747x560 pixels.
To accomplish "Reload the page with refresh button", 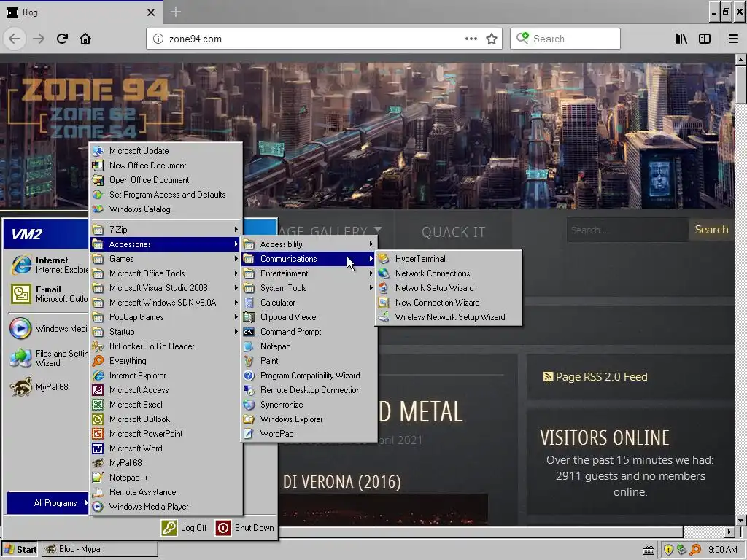I will coord(62,39).
